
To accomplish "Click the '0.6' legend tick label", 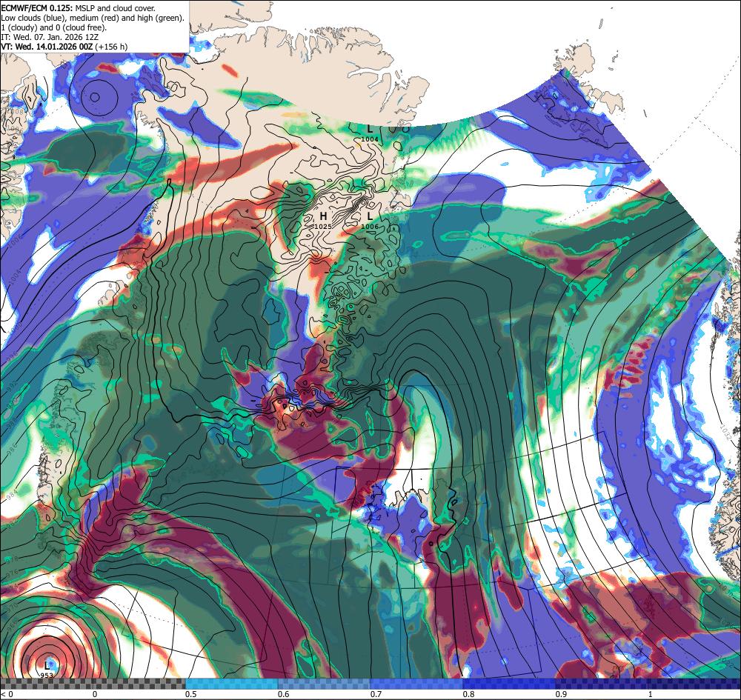I will click(x=284, y=694).
